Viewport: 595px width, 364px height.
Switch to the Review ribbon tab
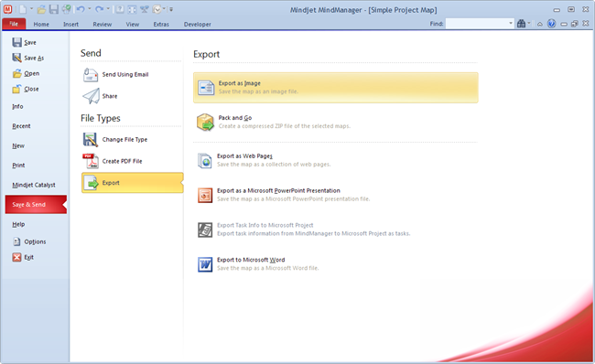point(103,25)
